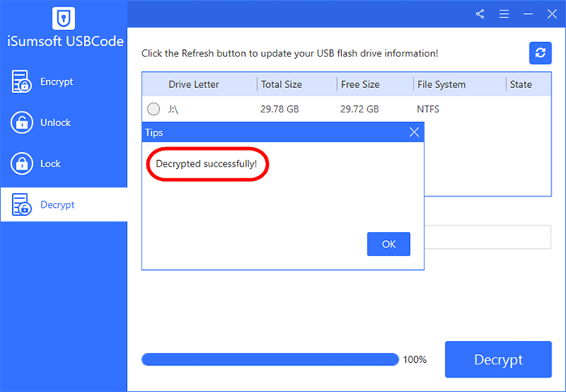Close the iSumsoft USBCode window
This screenshot has width=566, height=392.
click(552, 14)
